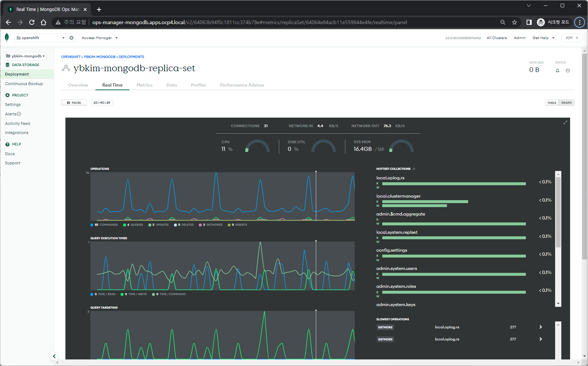Go to the browser home page

tap(43, 22)
